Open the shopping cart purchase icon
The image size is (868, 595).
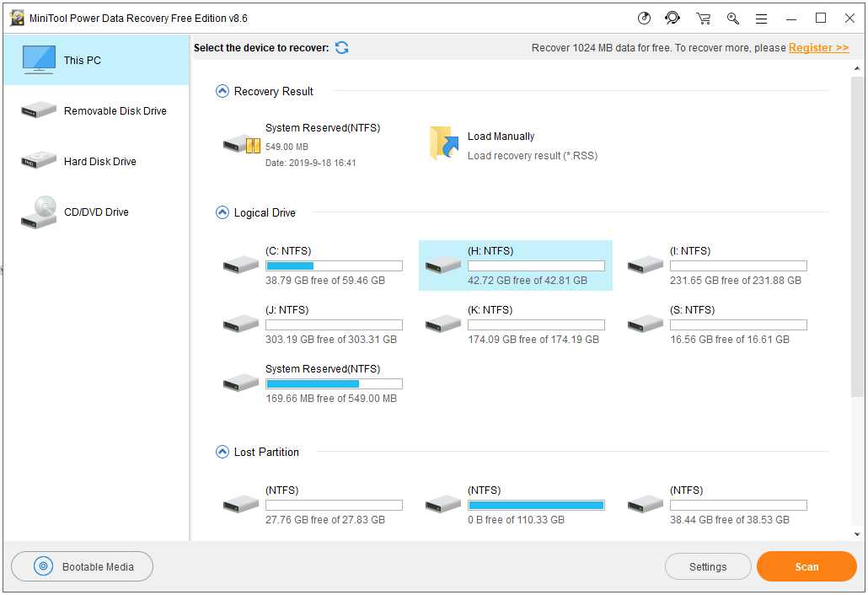click(x=704, y=18)
